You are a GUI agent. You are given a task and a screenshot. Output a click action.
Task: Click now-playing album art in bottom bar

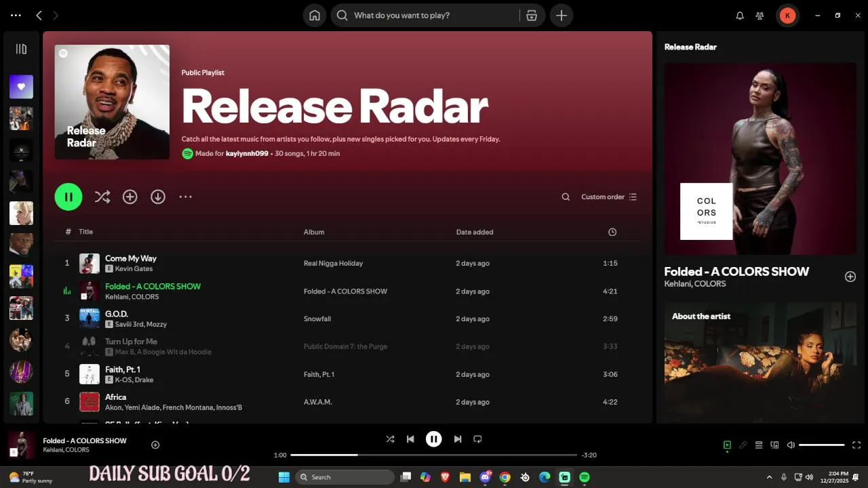22,445
